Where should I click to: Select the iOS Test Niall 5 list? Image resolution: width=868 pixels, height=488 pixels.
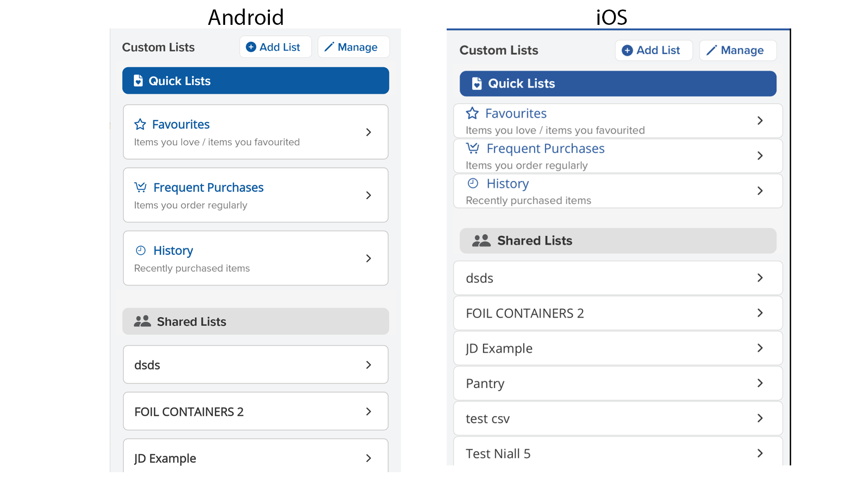(618, 453)
